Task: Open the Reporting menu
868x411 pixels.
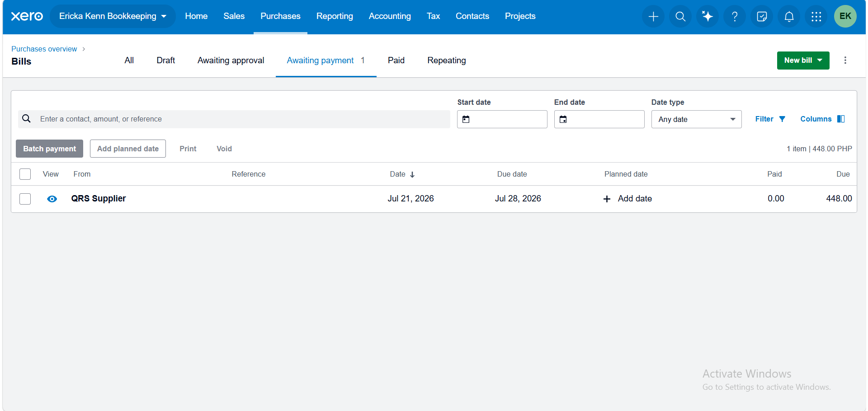Action: 335,16
